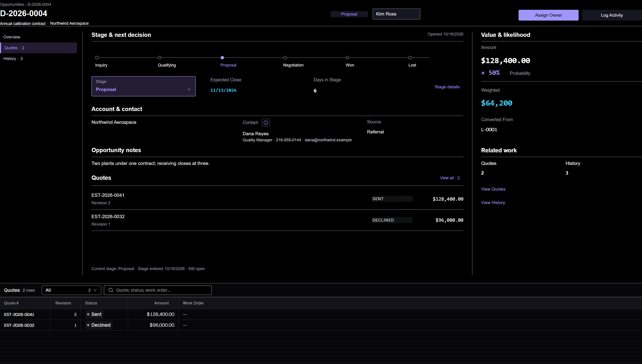Select the Won stage marker
This screenshot has height=364, width=642.
tap(347, 58)
